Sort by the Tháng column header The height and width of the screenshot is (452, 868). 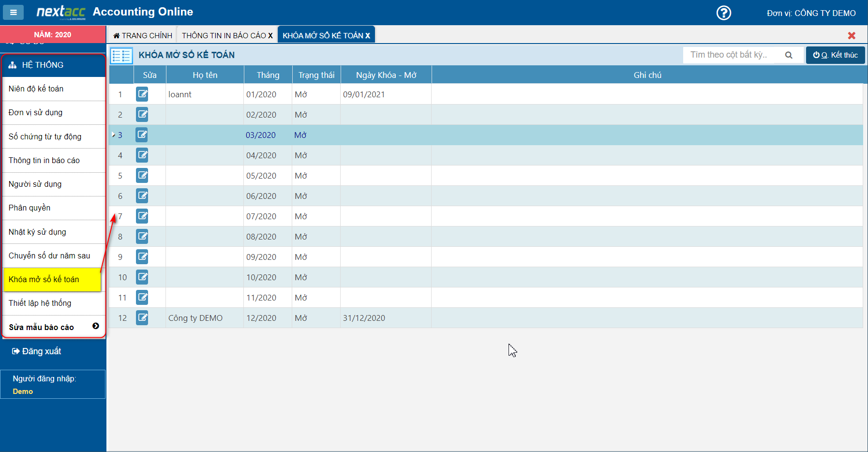(x=268, y=75)
